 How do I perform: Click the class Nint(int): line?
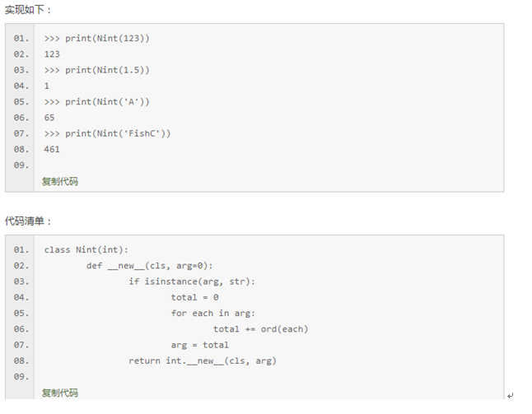pyautogui.click(x=86, y=249)
